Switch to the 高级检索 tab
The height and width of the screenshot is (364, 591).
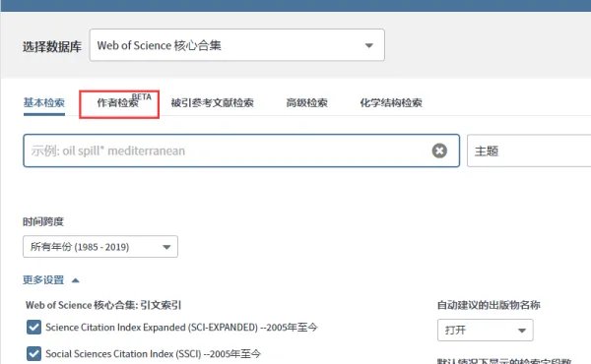306,102
